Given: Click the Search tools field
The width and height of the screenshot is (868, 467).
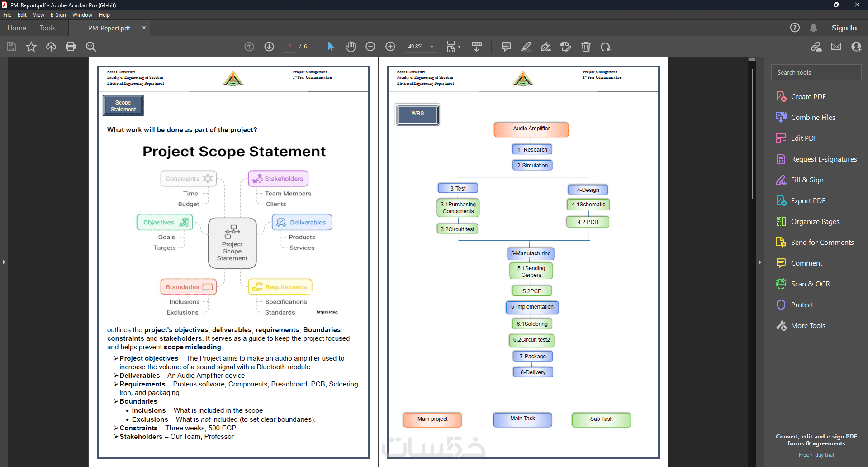Looking at the screenshot, I should [x=816, y=72].
